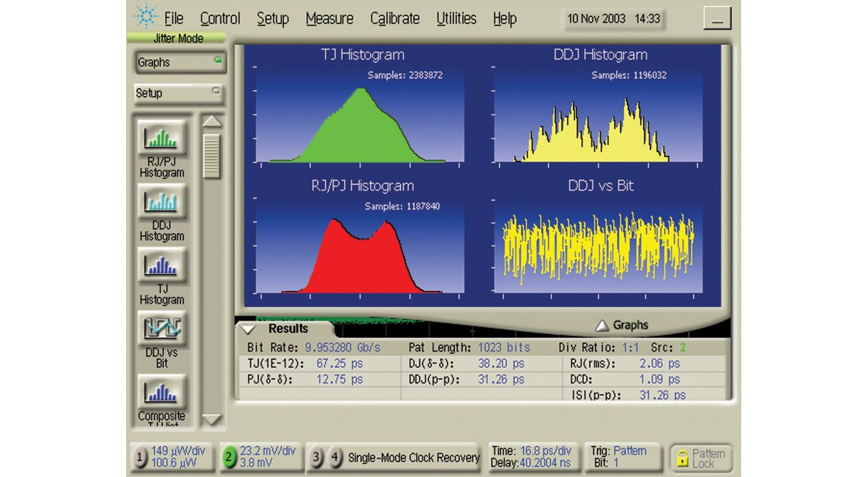Click the ISI(p-p) value 31.26 ps

[x=663, y=395]
